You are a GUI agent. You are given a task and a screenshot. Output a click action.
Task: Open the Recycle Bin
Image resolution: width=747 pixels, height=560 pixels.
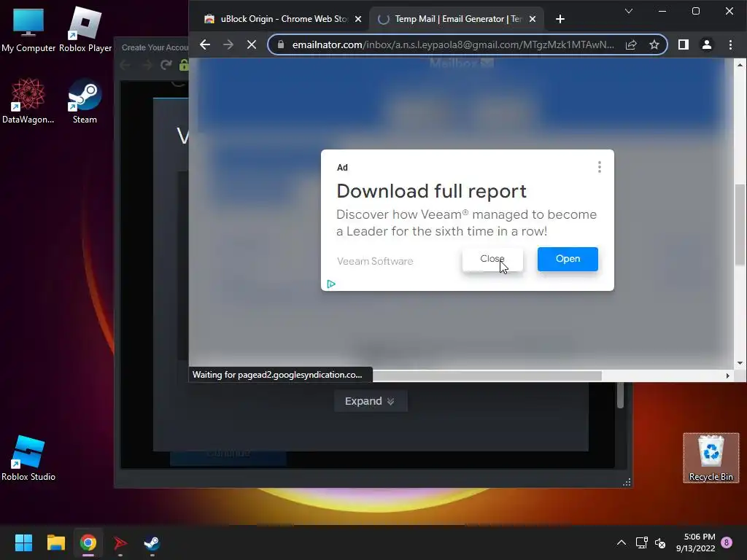pyautogui.click(x=711, y=458)
